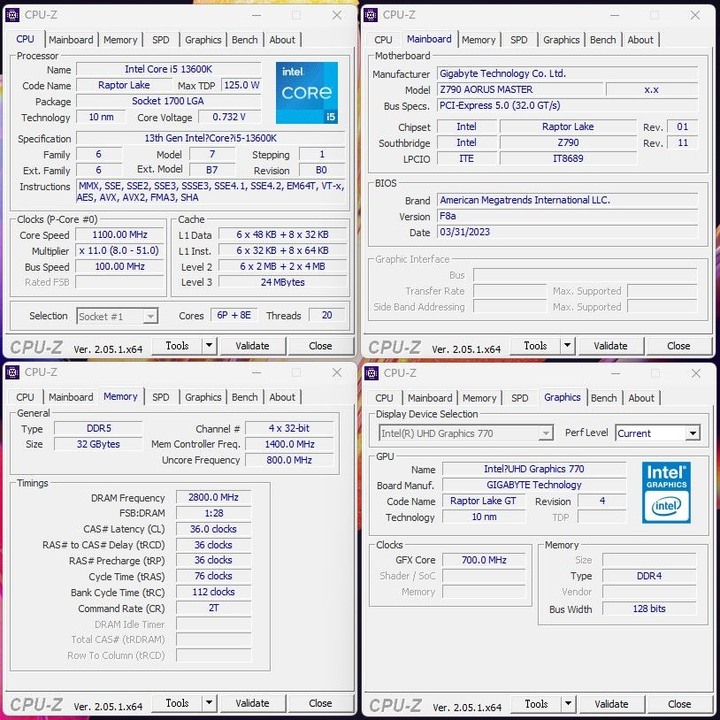
Task: Switch to Memory tab in CPU window
Action: coord(120,40)
